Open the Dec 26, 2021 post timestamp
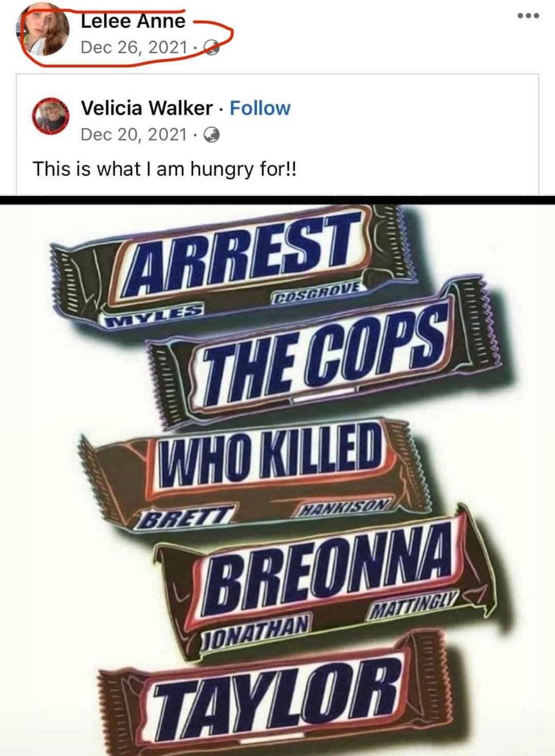 (134, 47)
